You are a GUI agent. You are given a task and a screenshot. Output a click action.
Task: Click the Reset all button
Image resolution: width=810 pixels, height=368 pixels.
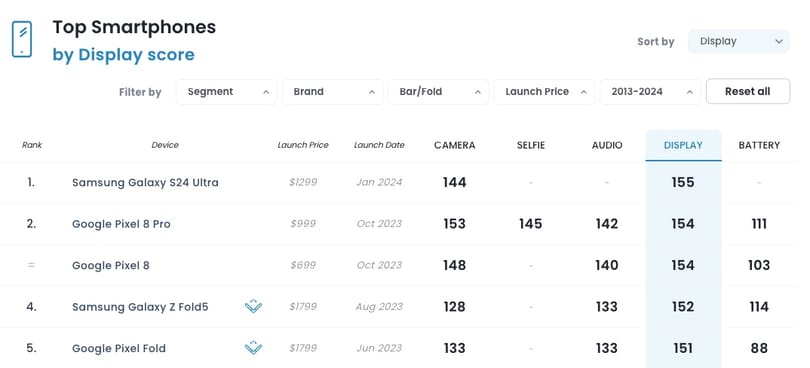(748, 91)
